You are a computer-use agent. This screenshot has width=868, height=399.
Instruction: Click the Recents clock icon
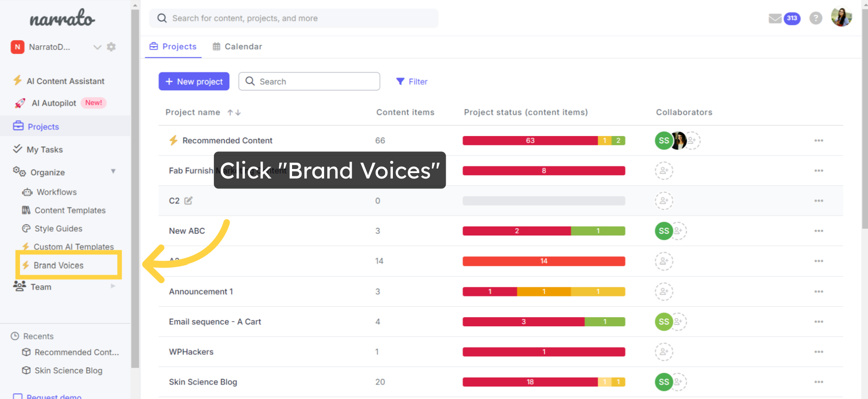15,336
